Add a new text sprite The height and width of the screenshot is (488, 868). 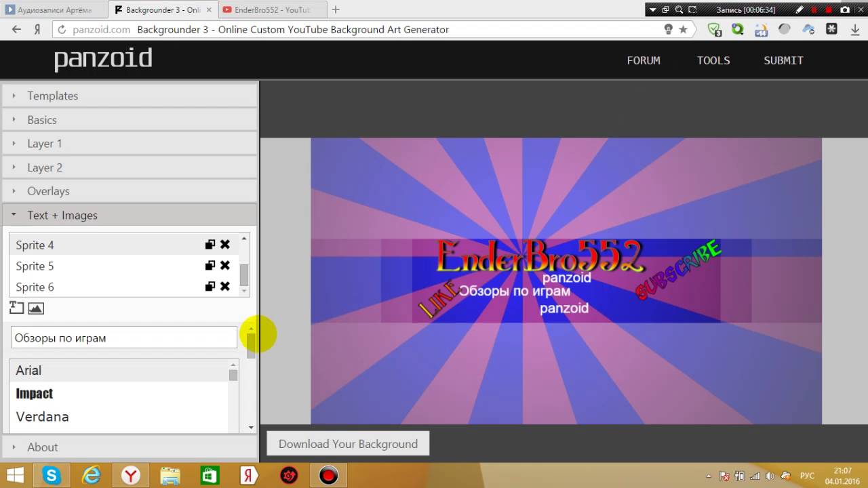coord(17,308)
